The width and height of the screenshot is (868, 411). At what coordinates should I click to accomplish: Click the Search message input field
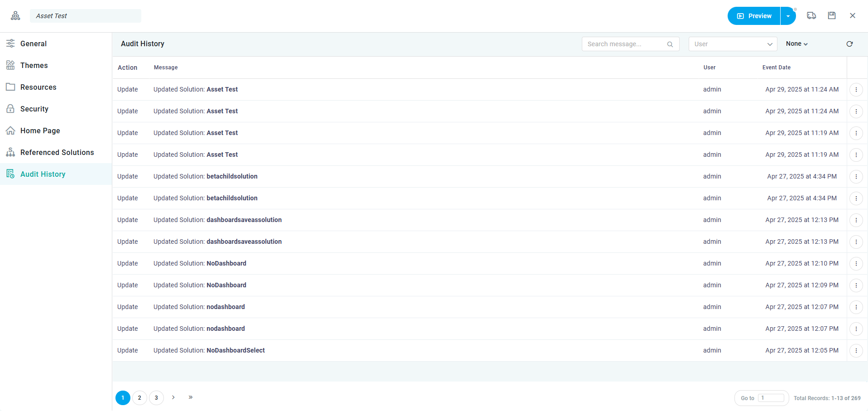(625, 44)
